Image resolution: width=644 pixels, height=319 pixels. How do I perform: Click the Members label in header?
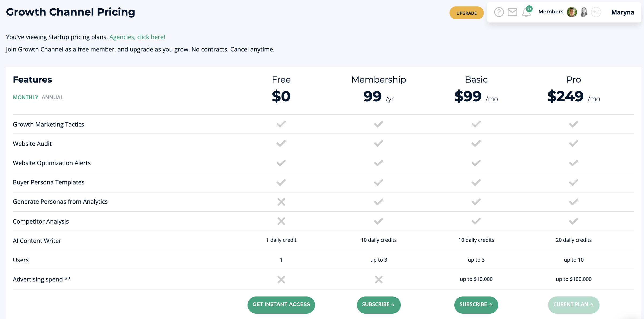pyautogui.click(x=551, y=12)
